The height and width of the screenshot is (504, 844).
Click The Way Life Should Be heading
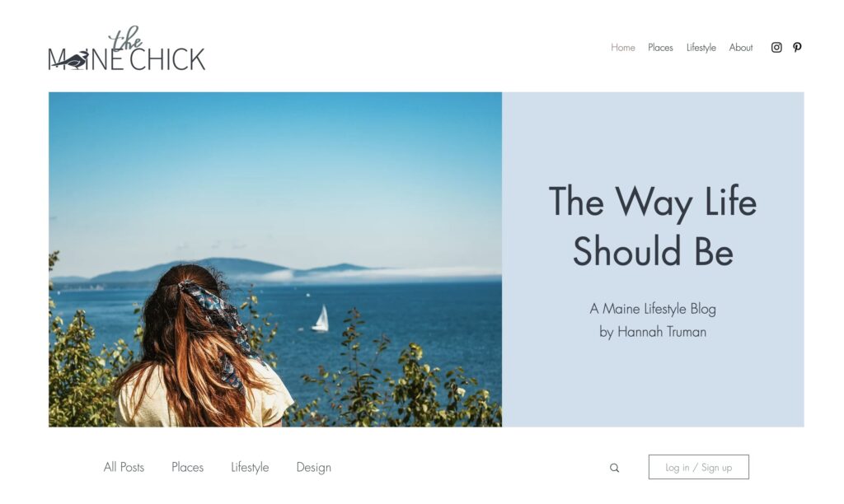(653, 226)
